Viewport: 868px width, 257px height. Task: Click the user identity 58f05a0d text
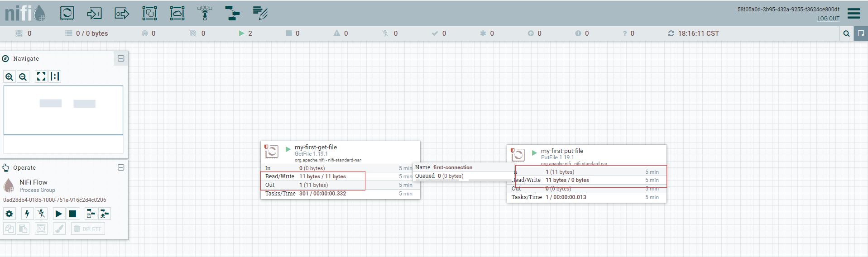(x=788, y=10)
